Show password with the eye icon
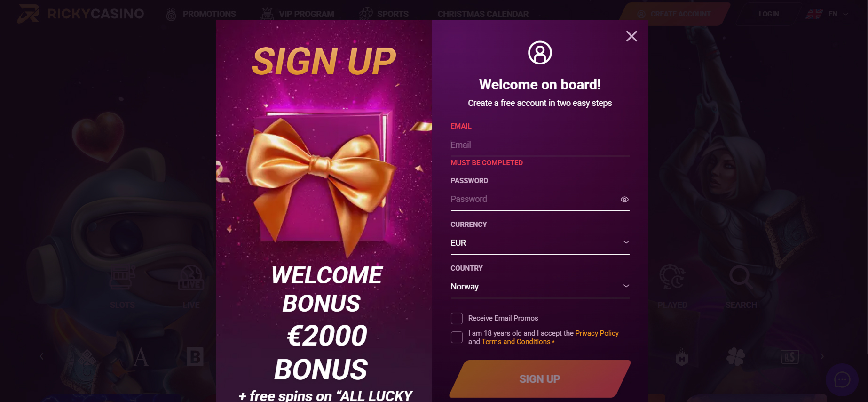The height and width of the screenshot is (402, 868). 624,200
